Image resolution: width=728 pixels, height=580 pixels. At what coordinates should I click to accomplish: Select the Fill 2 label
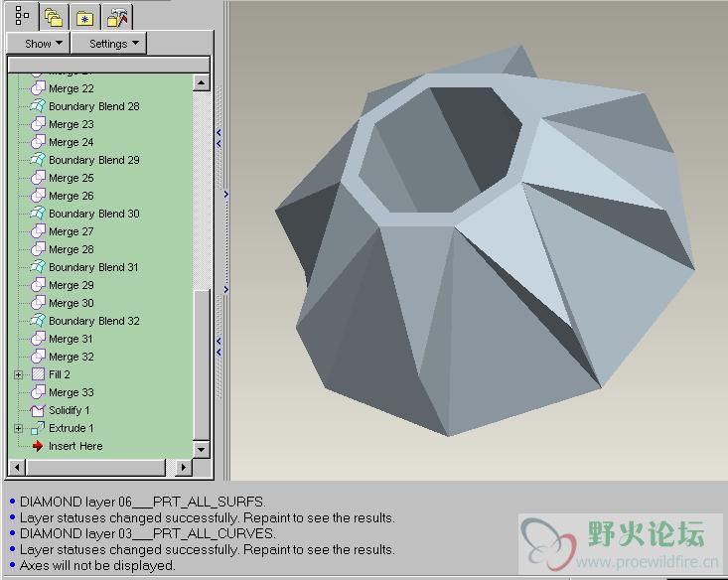(x=60, y=374)
